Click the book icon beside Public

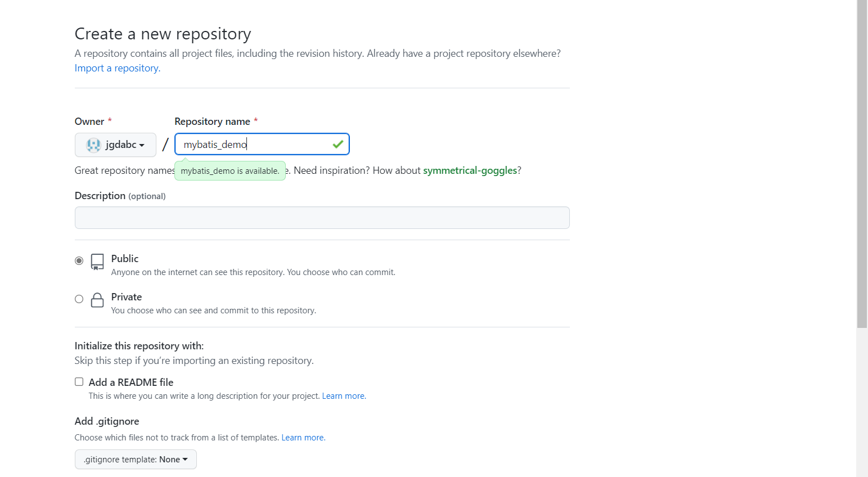point(97,261)
